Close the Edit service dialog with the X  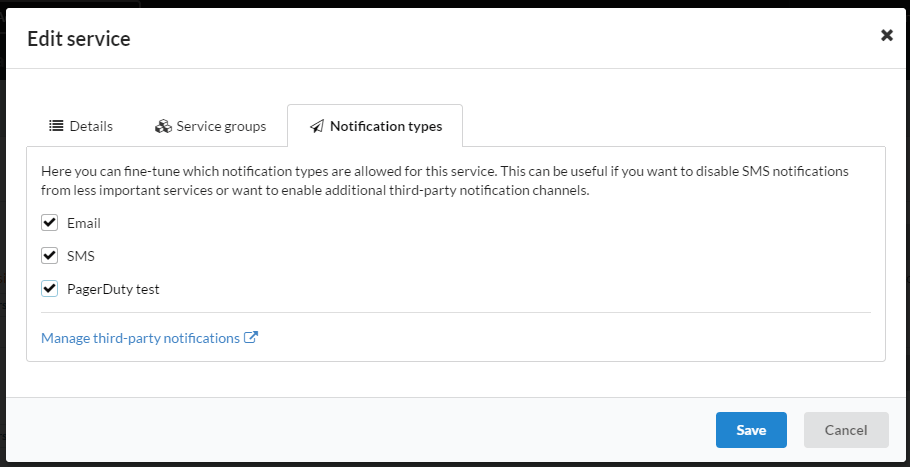(886, 35)
